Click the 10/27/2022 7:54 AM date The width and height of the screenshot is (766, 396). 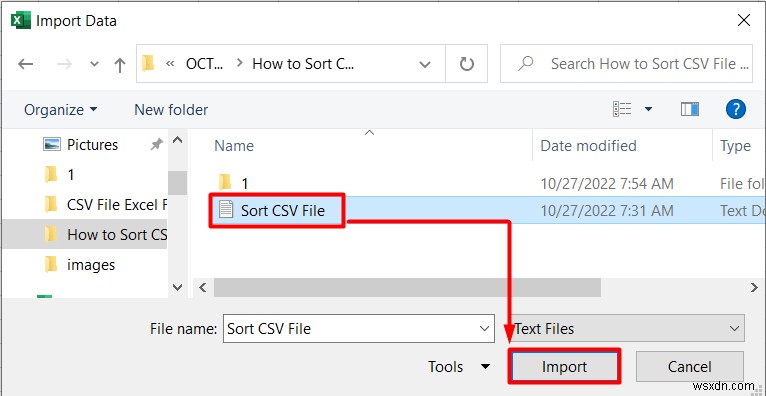[x=607, y=184]
